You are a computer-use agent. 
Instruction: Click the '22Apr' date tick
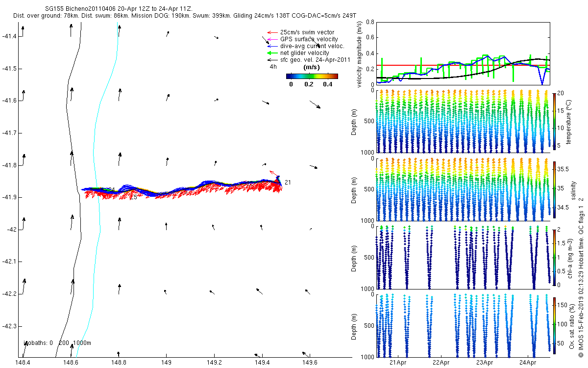click(441, 363)
